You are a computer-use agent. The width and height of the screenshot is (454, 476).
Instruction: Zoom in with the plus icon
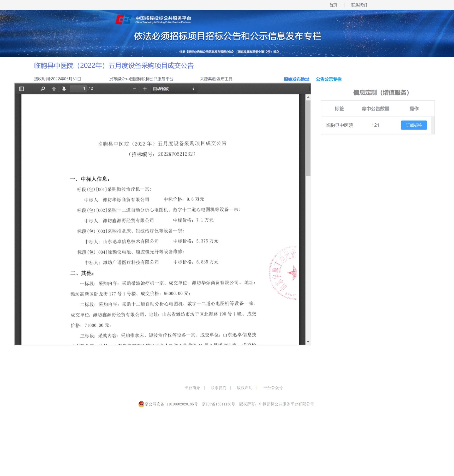145,89
